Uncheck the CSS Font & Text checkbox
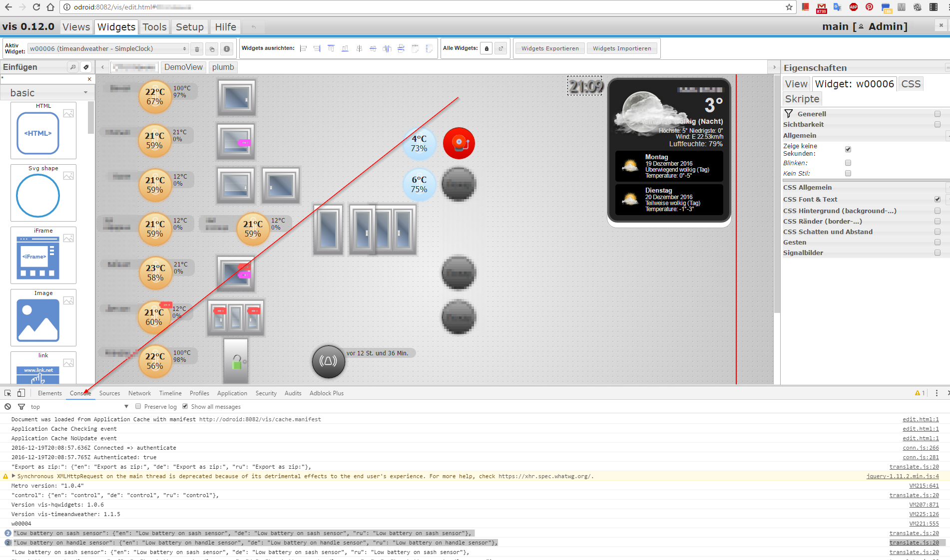This screenshot has height=560, width=950. pos(938,199)
